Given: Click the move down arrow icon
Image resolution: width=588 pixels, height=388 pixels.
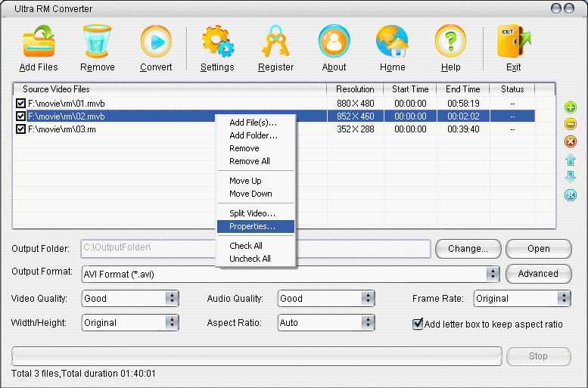Looking at the screenshot, I should (571, 176).
